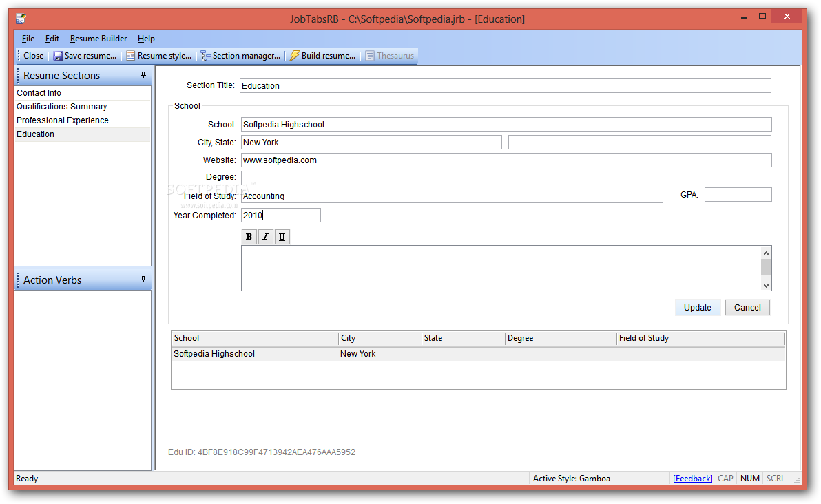The width and height of the screenshot is (821, 504).
Task: Click the Resume style page icon
Action: [130, 56]
